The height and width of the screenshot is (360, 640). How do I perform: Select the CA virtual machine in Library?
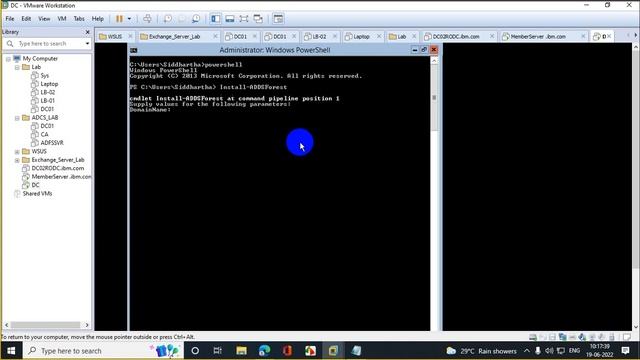click(44, 134)
